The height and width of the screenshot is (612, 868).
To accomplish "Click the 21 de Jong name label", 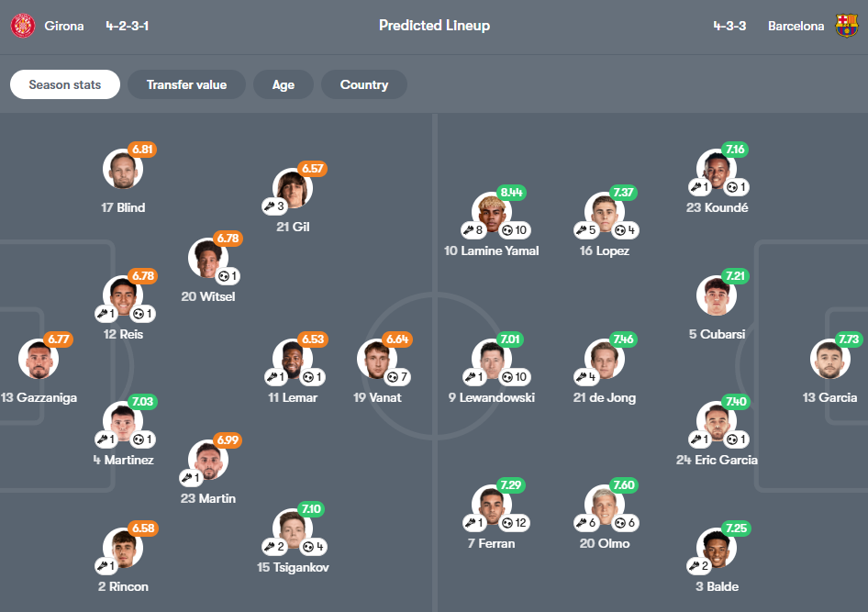I will pyautogui.click(x=605, y=397).
